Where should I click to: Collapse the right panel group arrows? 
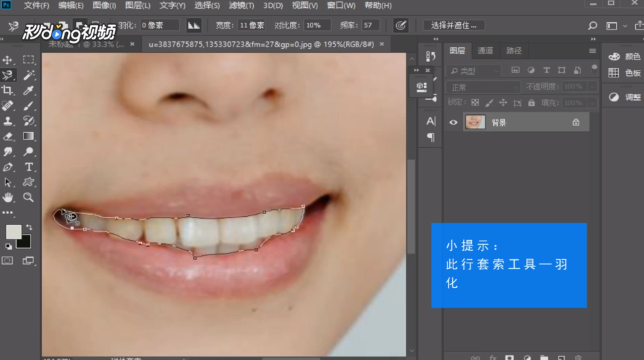(x=593, y=39)
